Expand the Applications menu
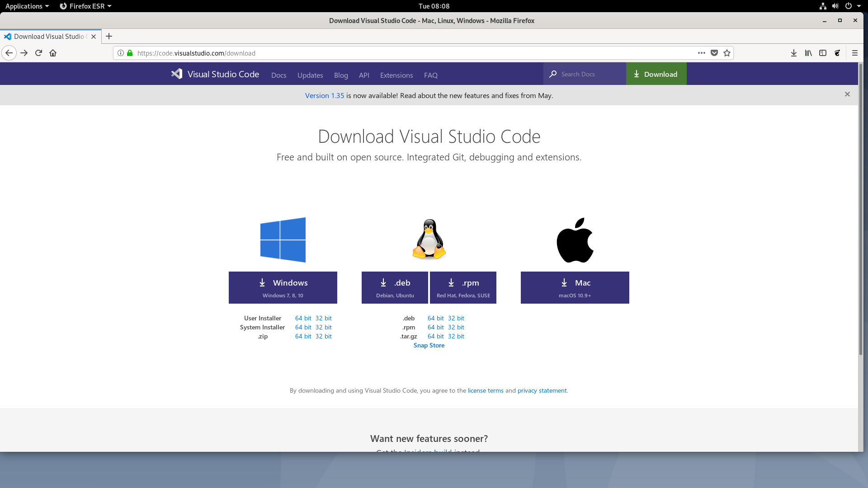Viewport: 868px width, 488px height. click(x=27, y=6)
